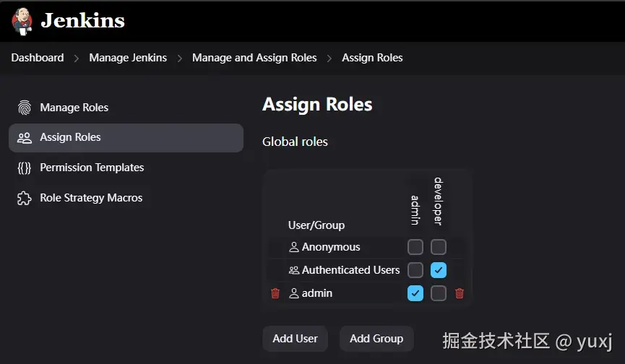Click the puzzle icon beside Role Strategy Macros

coord(25,198)
